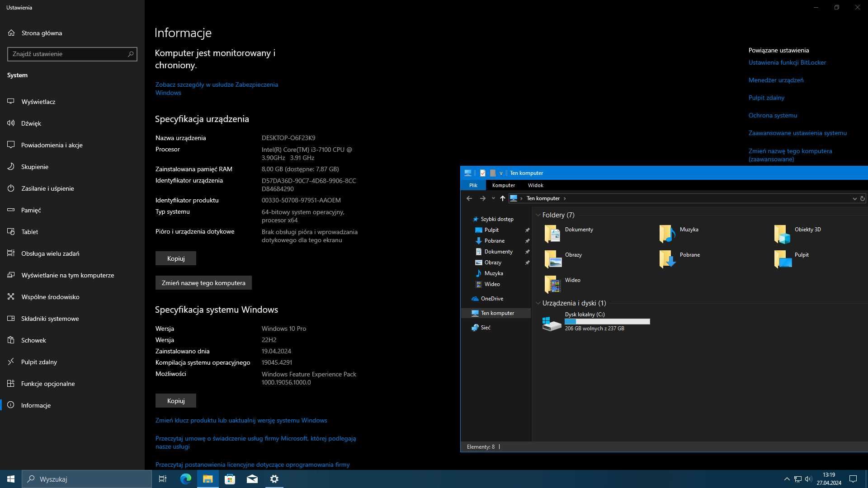Open Wspólne środowisko settings
The height and width of the screenshot is (488, 868).
pos(72,297)
